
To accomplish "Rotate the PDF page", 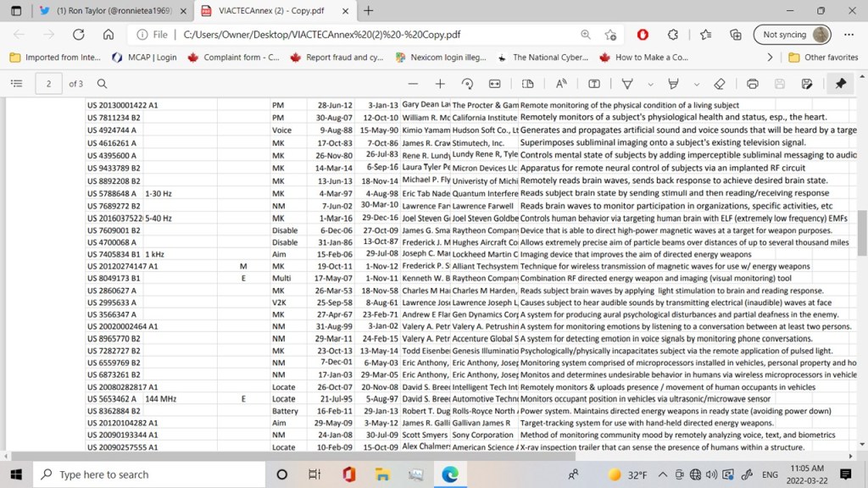I will pyautogui.click(x=467, y=84).
